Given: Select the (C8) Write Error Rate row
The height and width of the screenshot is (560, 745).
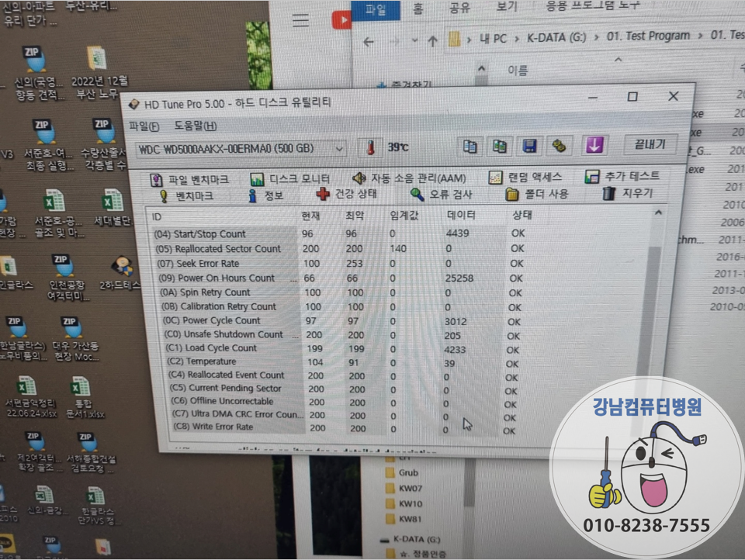Looking at the screenshot, I should 345,428.
